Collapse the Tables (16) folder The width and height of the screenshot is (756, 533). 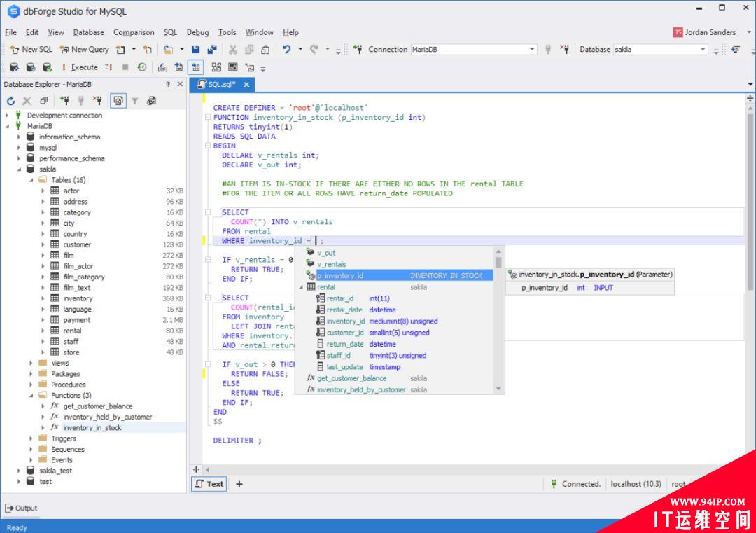pos(31,180)
